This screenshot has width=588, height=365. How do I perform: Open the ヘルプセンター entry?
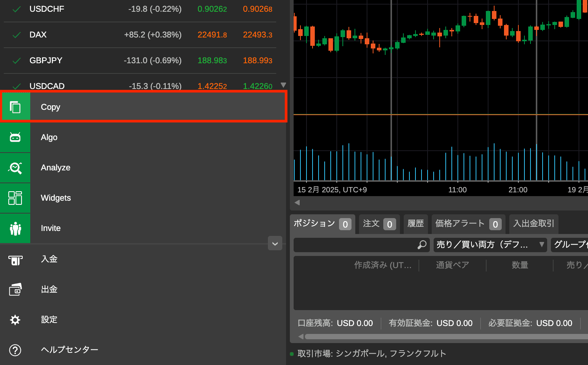point(70,350)
